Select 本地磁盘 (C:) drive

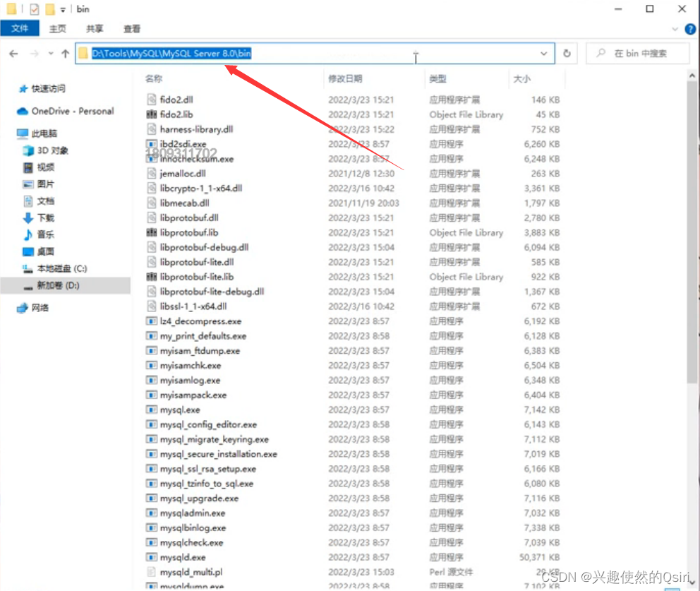pyautogui.click(x=61, y=268)
